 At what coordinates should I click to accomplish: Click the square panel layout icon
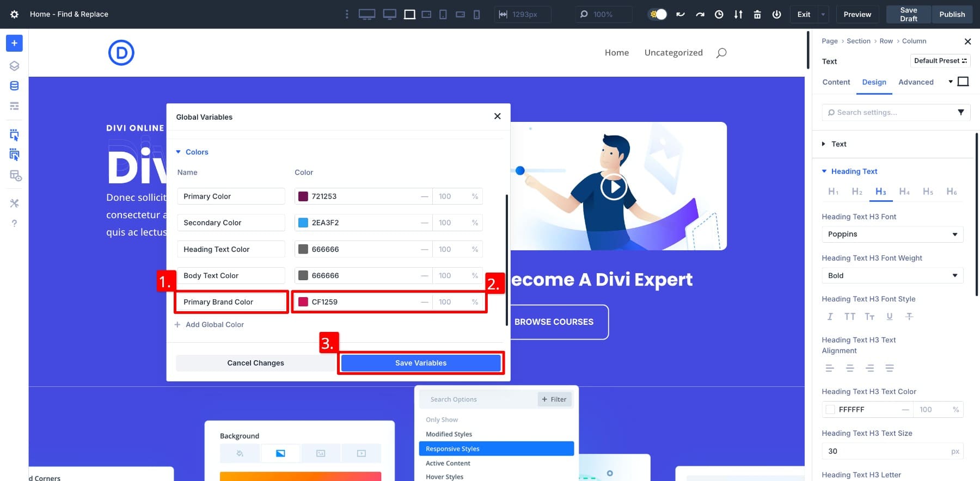963,82
